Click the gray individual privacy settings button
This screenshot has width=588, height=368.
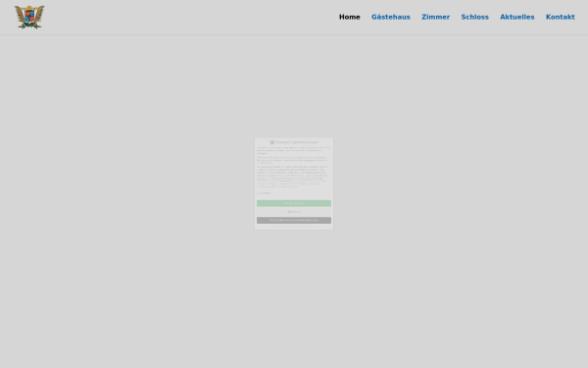pos(294,220)
